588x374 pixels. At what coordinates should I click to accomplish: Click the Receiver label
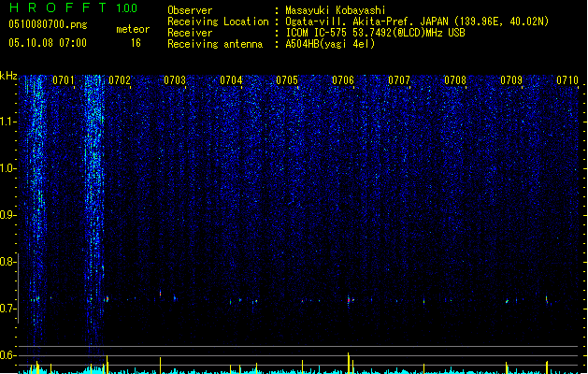(x=190, y=33)
